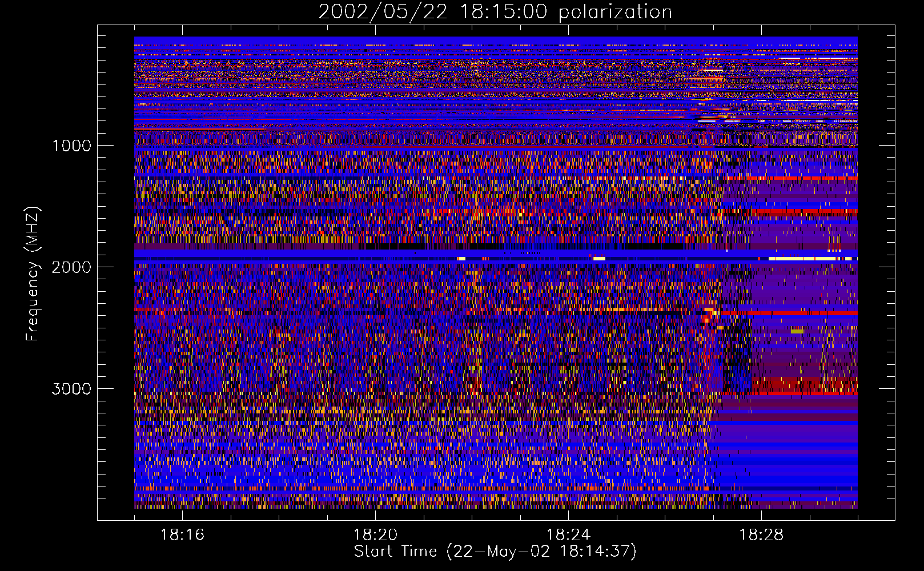Click the 'Frequency (MHZ)' axis label
This screenshot has height=571, width=924.
coord(32,274)
